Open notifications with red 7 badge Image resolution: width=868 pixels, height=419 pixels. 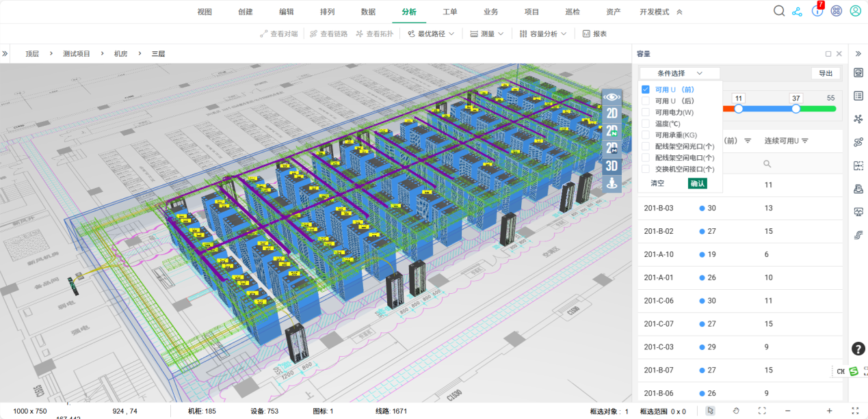point(817,11)
